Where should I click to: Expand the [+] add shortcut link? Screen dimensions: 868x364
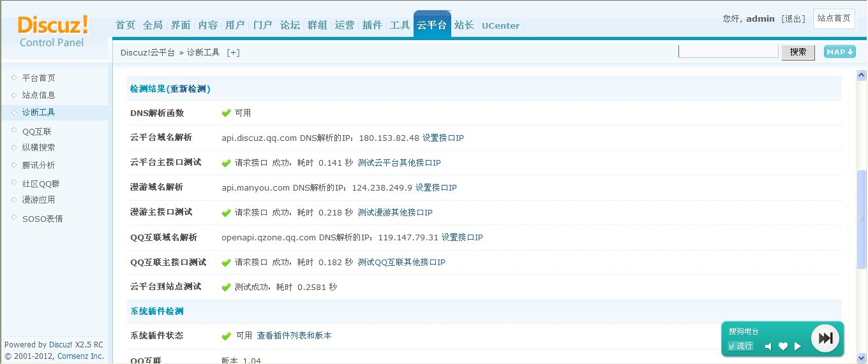click(x=233, y=52)
